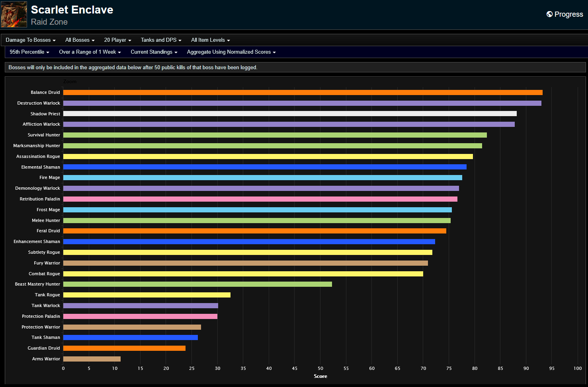Image resolution: width=588 pixels, height=387 pixels.
Task: Click the Fire Mage light blue bar
Action: (x=263, y=177)
